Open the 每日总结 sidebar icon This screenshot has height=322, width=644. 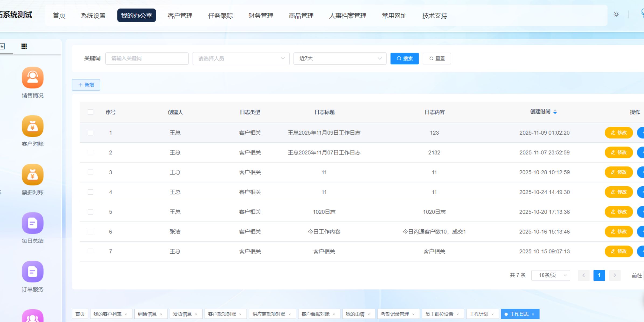coord(33,223)
